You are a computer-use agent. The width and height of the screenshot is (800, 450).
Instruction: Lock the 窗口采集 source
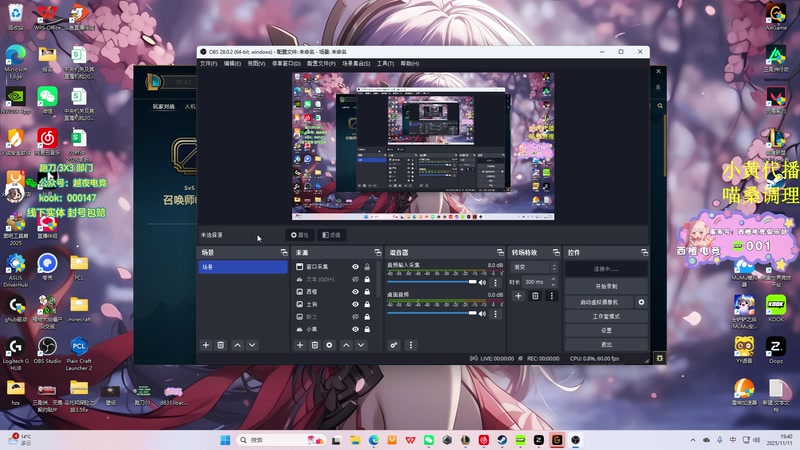pos(367,267)
